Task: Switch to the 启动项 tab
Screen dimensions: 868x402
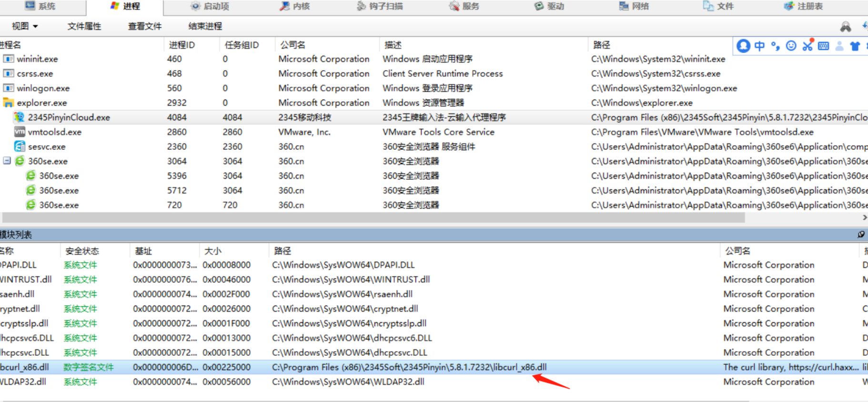Action: coord(210,6)
